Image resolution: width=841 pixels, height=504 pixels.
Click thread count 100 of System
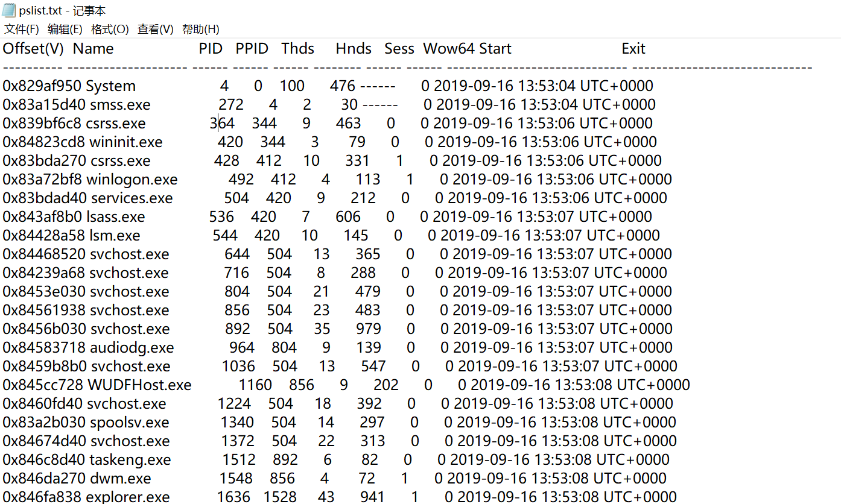pyautogui.click(x=292, y=86)
